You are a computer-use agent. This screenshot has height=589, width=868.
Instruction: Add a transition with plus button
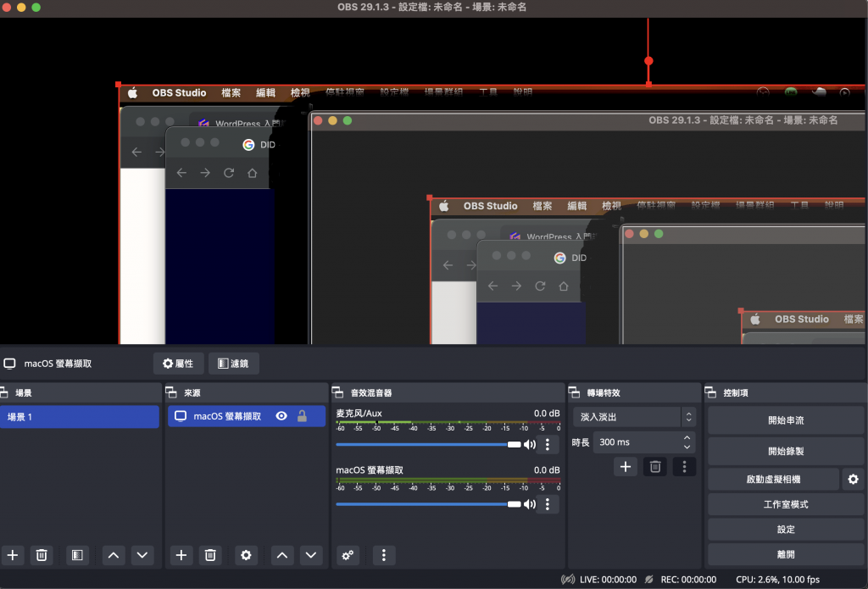[x=626, y=467]
